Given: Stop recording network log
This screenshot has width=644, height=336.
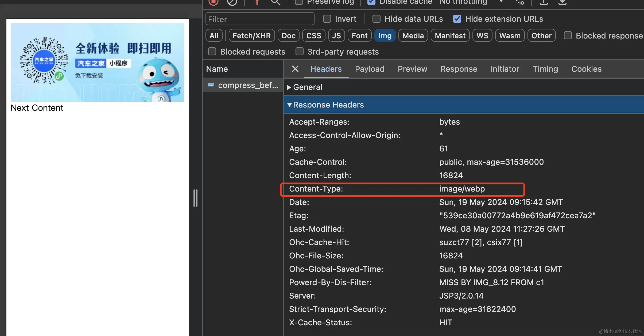Looking at the screenshot, I should (x=213, y=2).
